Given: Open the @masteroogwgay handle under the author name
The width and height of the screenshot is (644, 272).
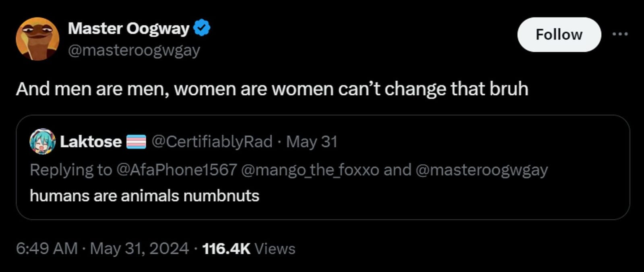Looking at the screenshot, I should click(x=134, y=50).
